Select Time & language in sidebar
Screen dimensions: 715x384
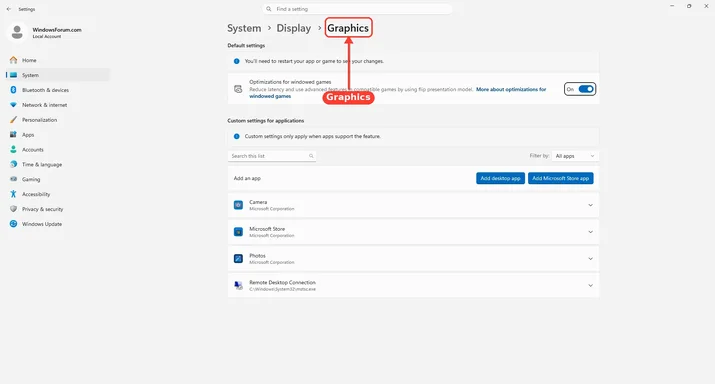pyautogui.click(x=58, y=164)
